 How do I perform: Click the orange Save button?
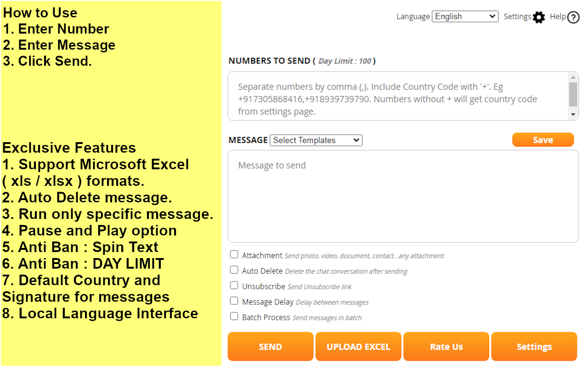click(x=543, y=140)
